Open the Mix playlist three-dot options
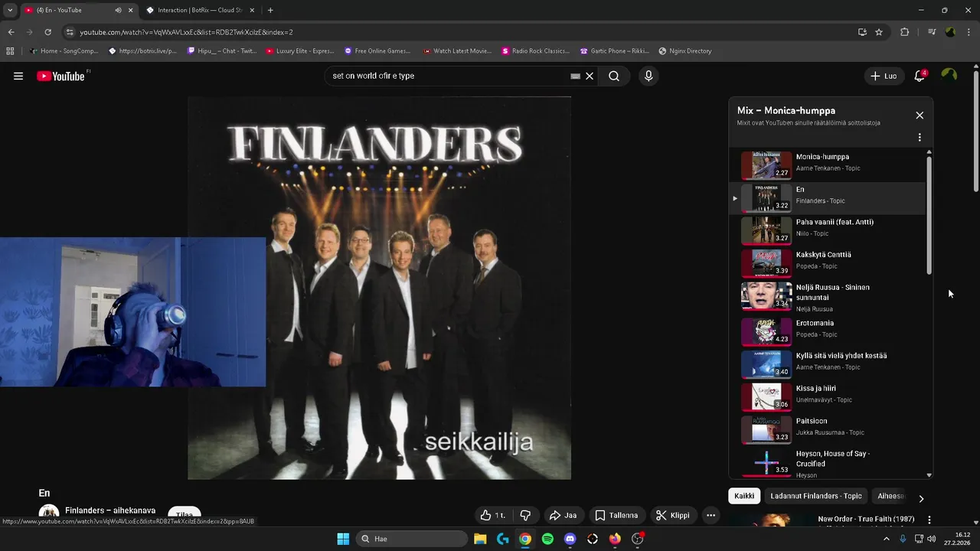Viewport: 980px width, 551px height. tap(920, 138)
